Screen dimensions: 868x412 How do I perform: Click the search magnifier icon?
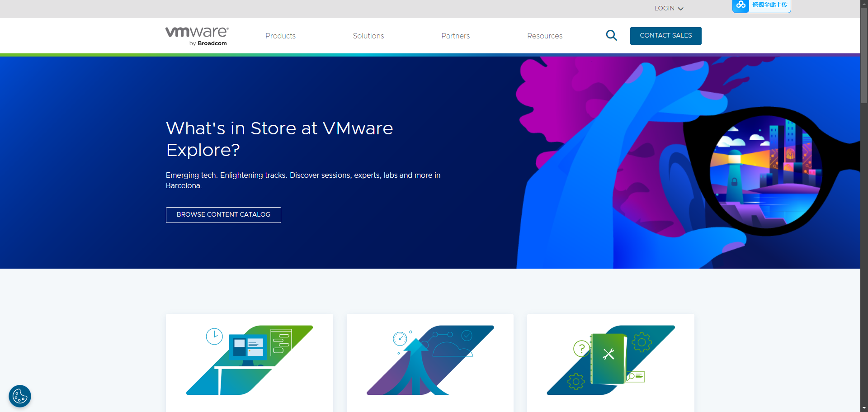point(611,35)
